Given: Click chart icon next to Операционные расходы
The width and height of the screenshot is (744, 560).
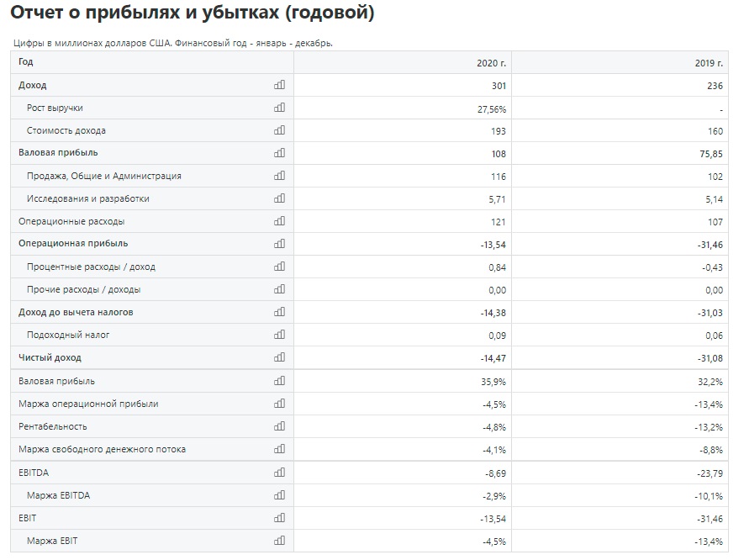Looking at the screenshot, I should coord(279,221).
